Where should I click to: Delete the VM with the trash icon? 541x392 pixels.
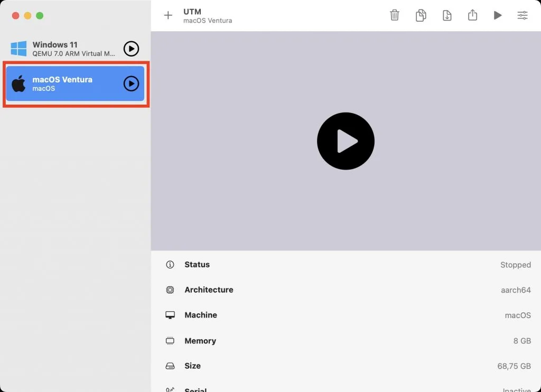[x=394, y=15]
